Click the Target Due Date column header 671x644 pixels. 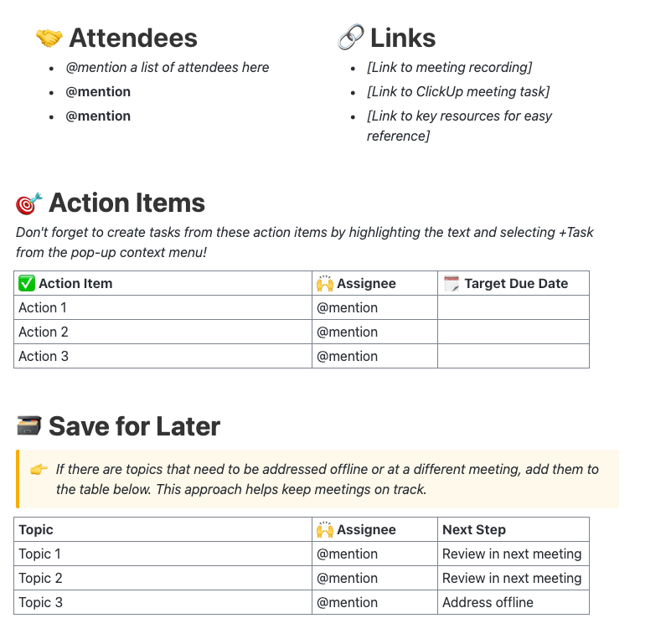tap(516, 284)
